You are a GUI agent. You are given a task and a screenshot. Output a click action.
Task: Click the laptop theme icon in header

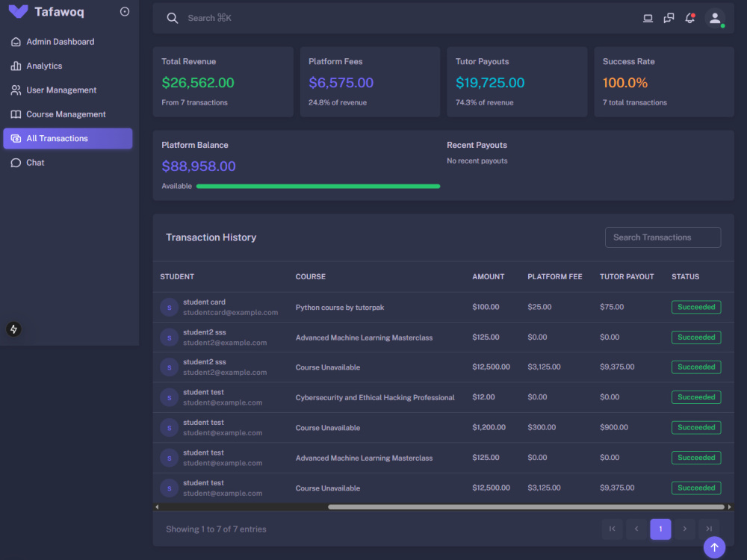(x=648, y=18)
